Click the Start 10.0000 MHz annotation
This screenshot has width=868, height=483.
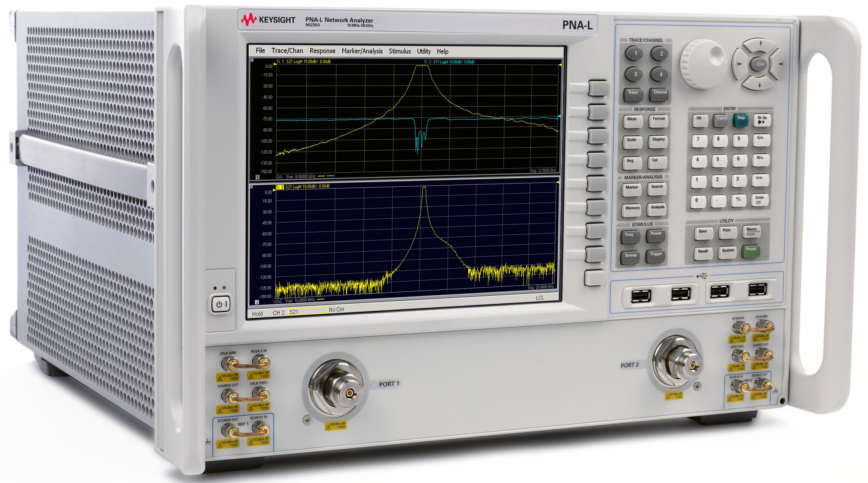point(300,300)
